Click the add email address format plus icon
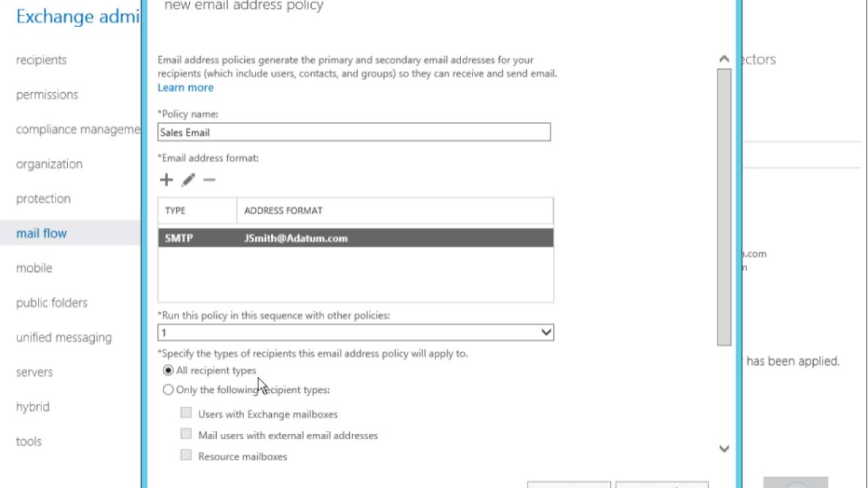This screenshot has height=488, width=868. coord(166,180)
